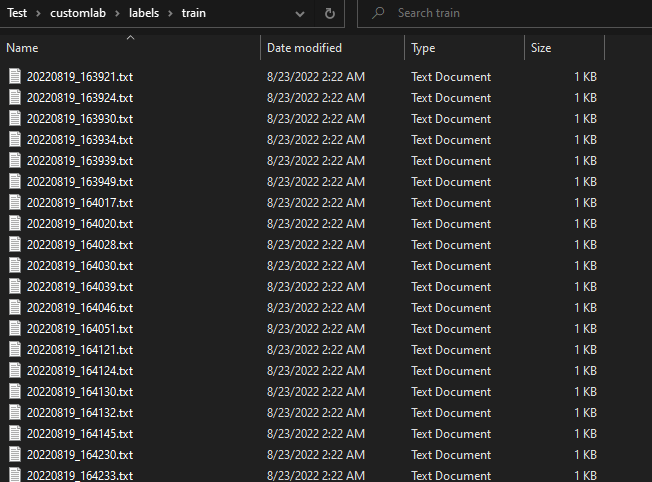Sort by Name column header

pyautogui.click(x=130, y=48)
